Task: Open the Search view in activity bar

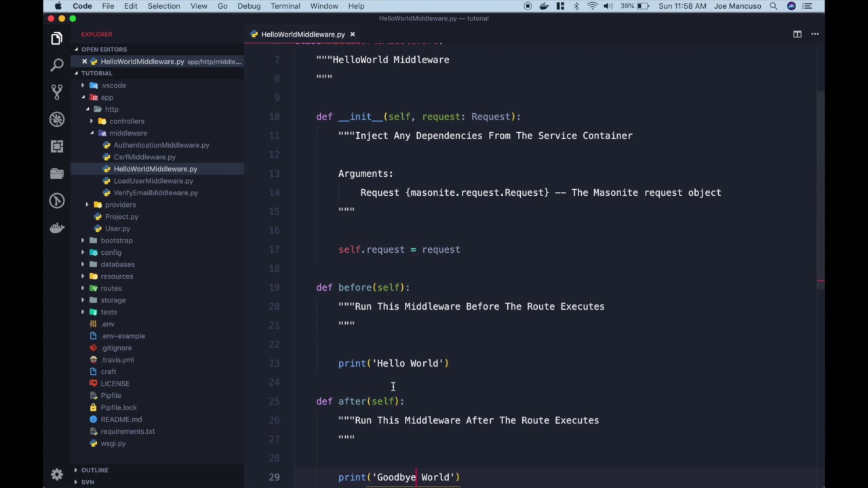Action: [x=57, y=65]
